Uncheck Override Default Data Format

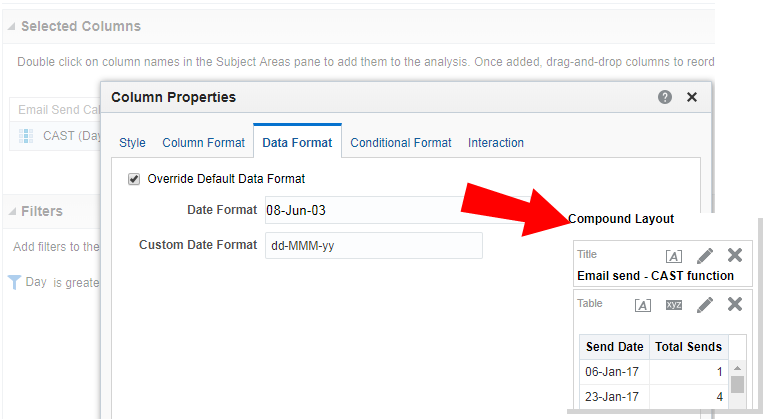(134, 179)
